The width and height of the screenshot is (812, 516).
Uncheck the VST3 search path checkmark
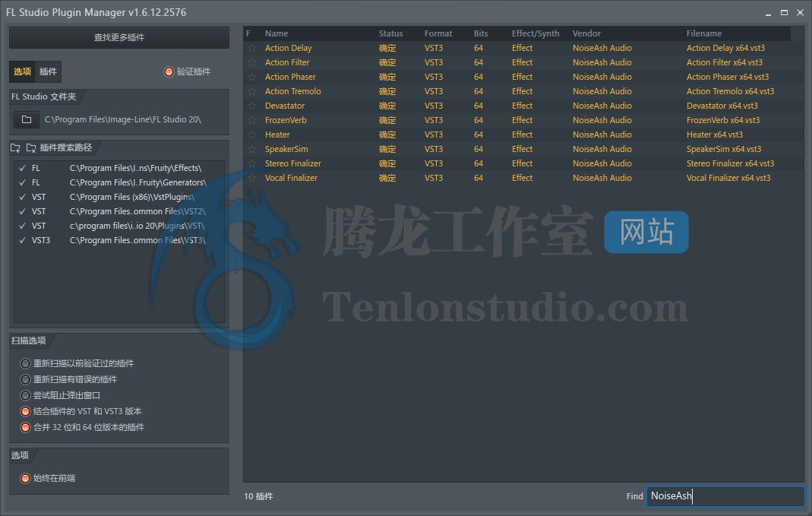coord(21,240)
